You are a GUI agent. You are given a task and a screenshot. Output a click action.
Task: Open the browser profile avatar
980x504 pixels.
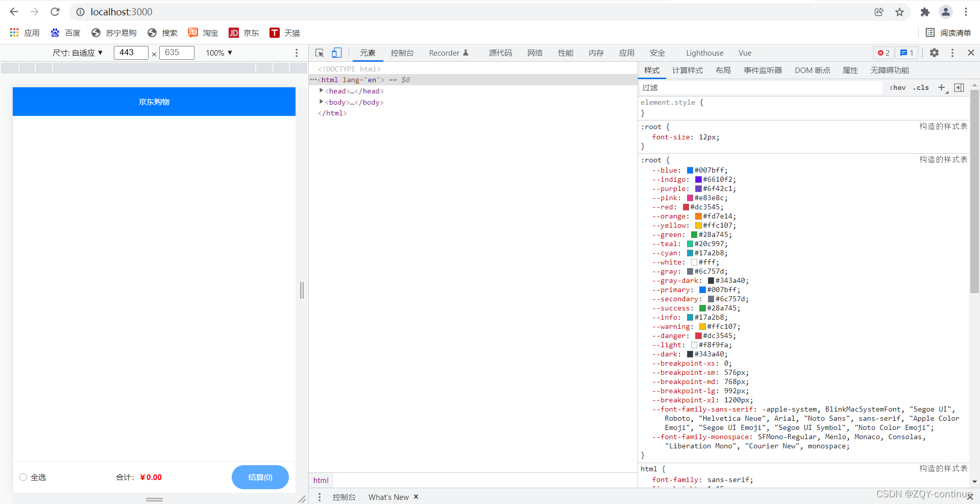point(945,12)
